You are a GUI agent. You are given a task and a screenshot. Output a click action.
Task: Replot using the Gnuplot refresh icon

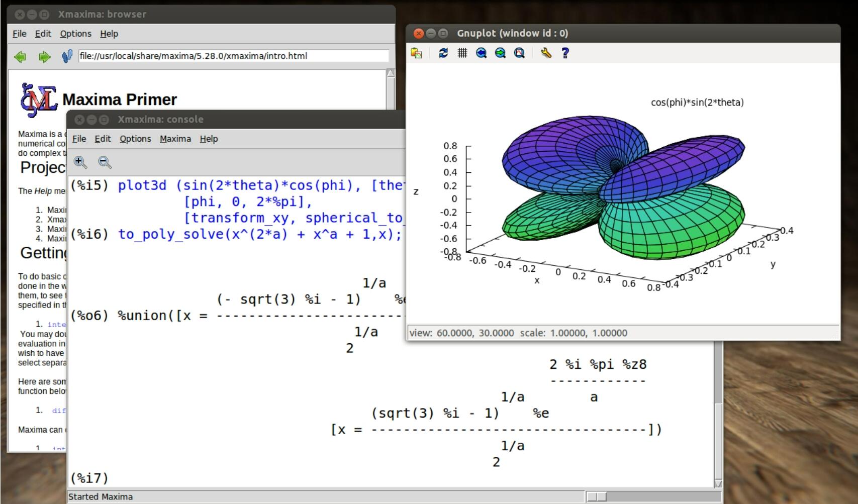443,53
